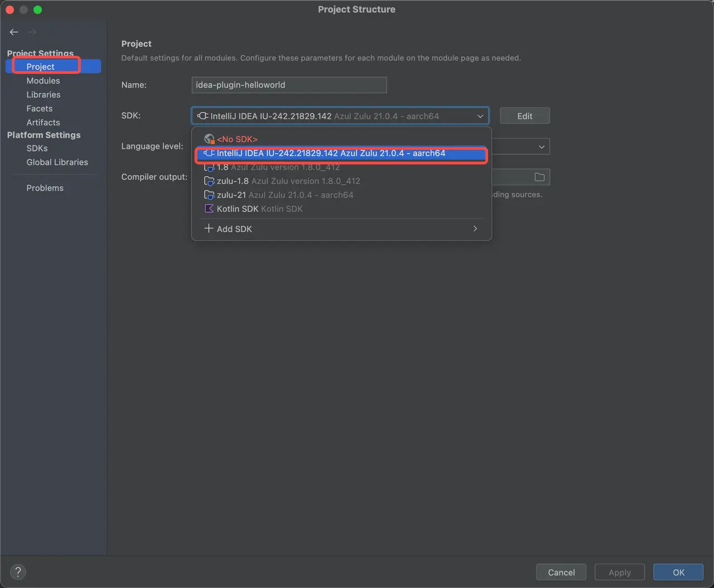Click the Apply button
This screenshot has width=714, height=588.
pyautogui.click(x=620, y=572)
